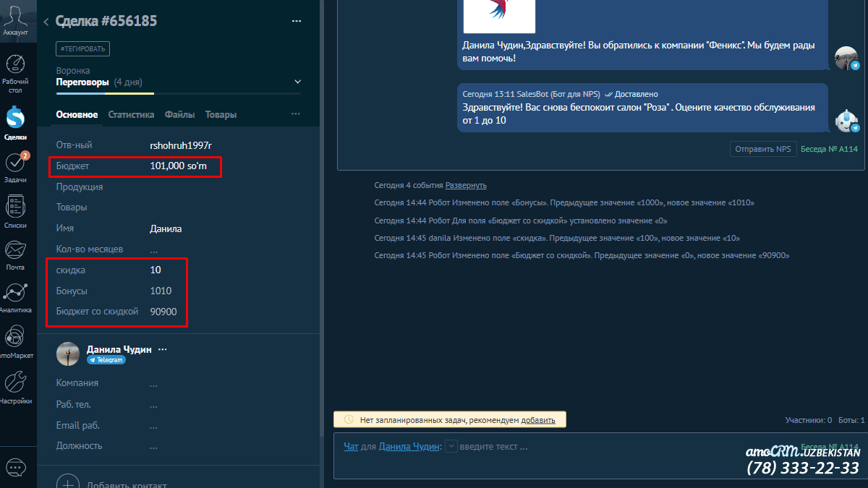
Task: Click the Чат link in the message box
Action: (x=351, y=447)
